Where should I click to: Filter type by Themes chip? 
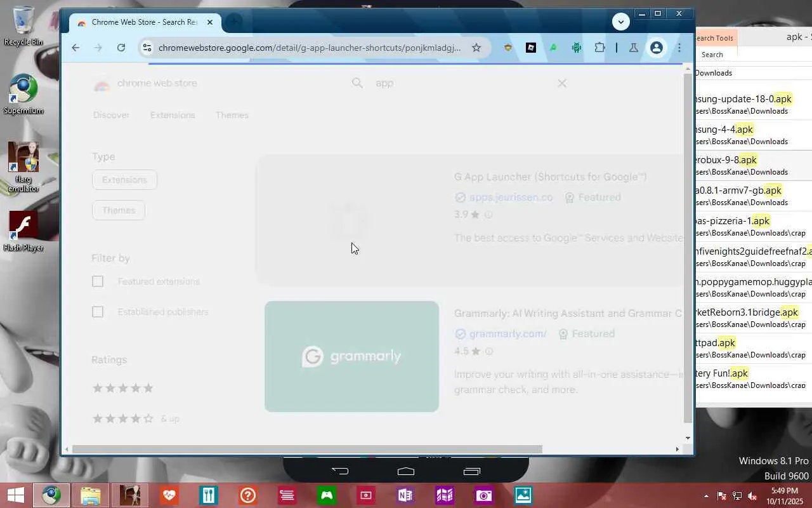pos(119,210)
